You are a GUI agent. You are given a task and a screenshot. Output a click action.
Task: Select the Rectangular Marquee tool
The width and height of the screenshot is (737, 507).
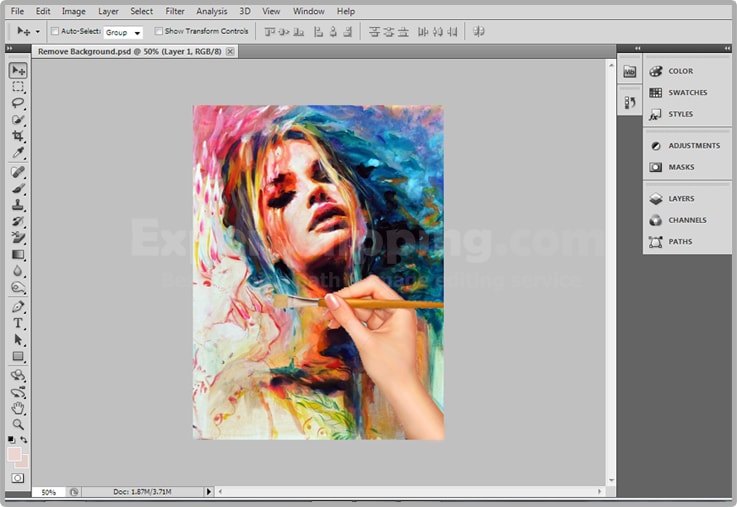pyautogui.click(x=18, y=87)
